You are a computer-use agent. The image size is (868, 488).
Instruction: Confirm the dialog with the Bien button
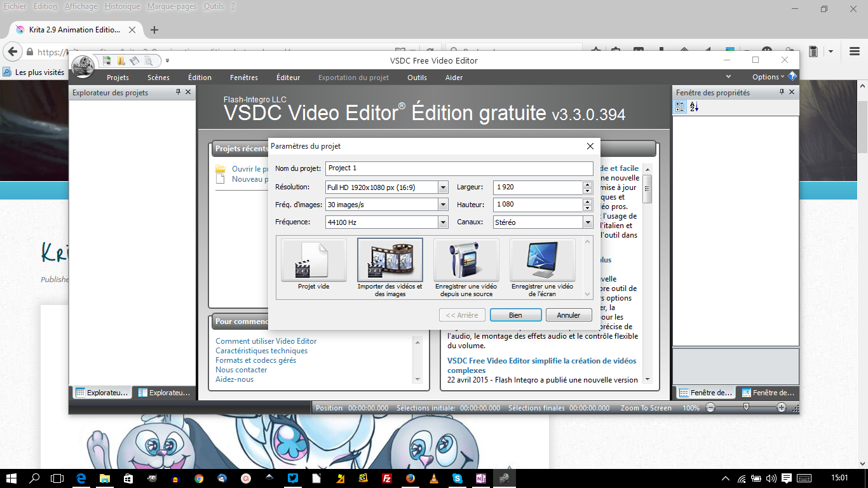(515, 315)
